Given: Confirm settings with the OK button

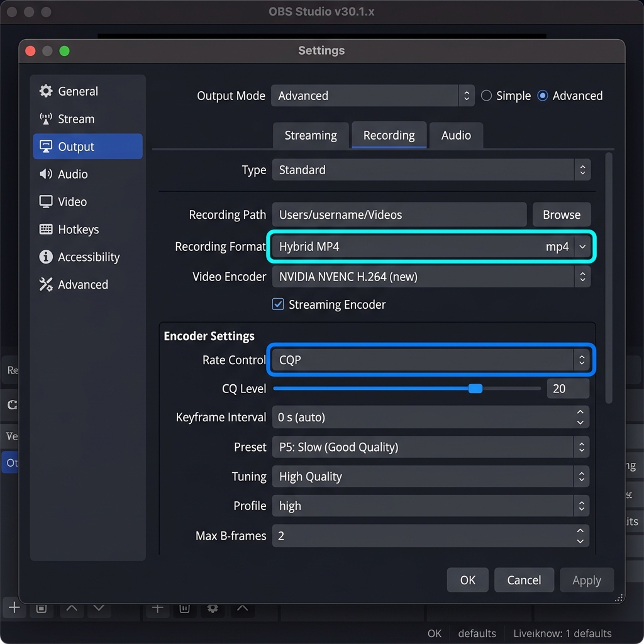Looking at the screenshot, I should pyautogui.click(x=467, y=580).
